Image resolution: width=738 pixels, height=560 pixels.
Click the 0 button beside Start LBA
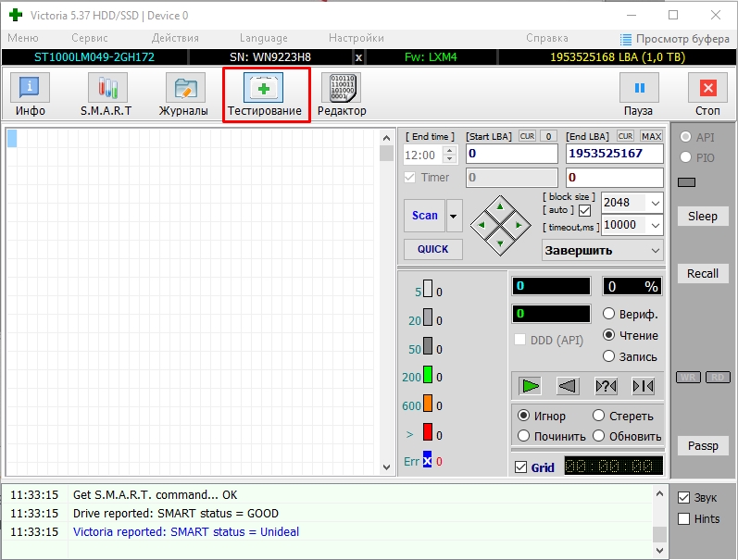548,136
